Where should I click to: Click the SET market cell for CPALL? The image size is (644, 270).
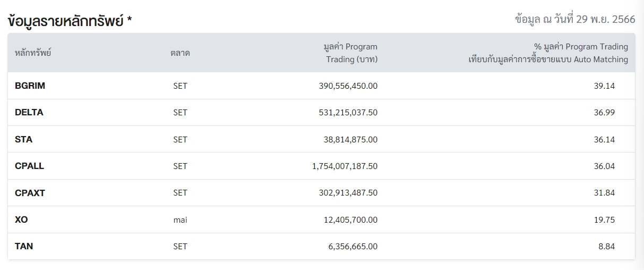[x=180, y=166]
